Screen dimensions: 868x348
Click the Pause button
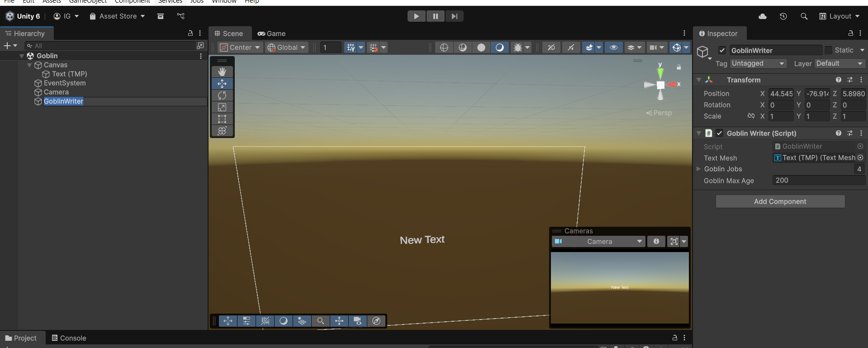435,16
